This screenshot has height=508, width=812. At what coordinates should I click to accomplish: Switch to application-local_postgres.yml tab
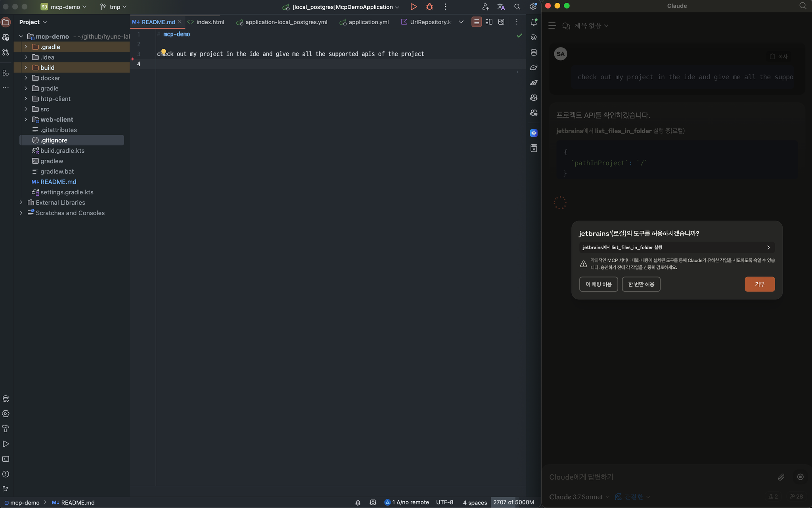(282, 22)
